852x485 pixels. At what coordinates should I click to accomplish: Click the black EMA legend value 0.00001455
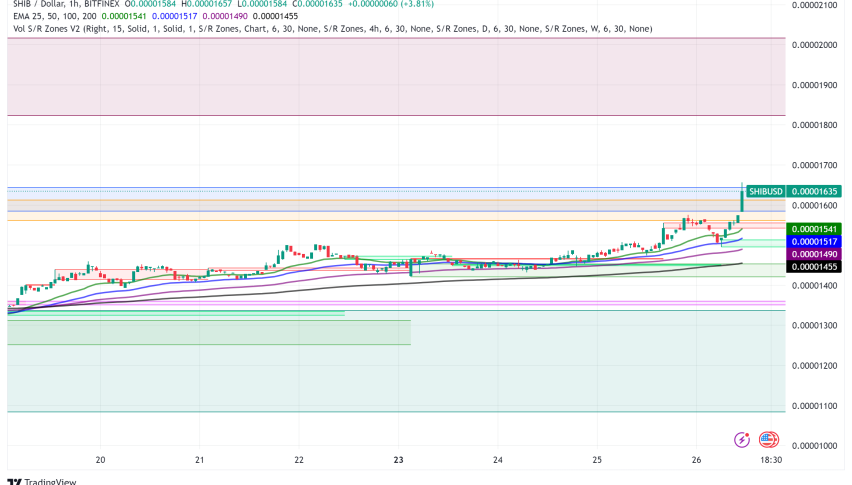275,16
